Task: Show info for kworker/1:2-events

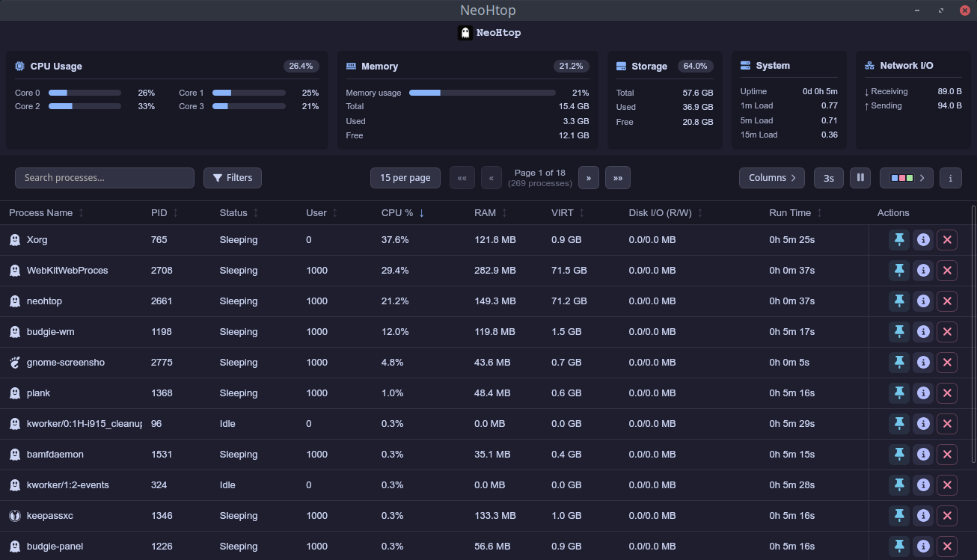Action: tap(923, 485)
